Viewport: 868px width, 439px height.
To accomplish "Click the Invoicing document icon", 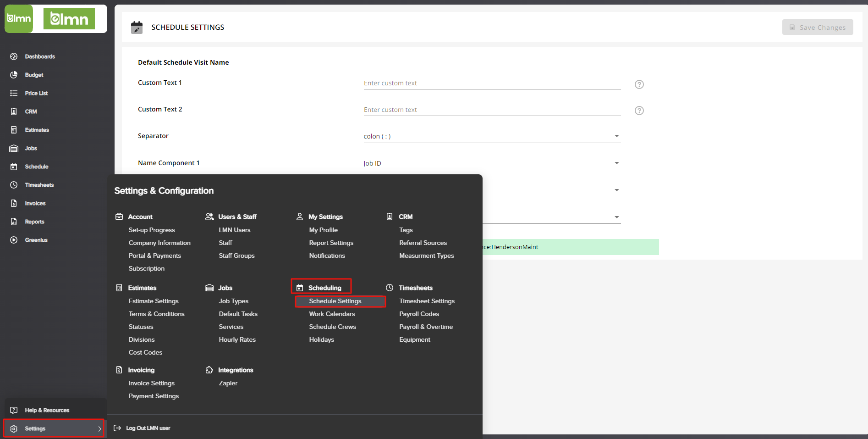I will pos(119,370).
